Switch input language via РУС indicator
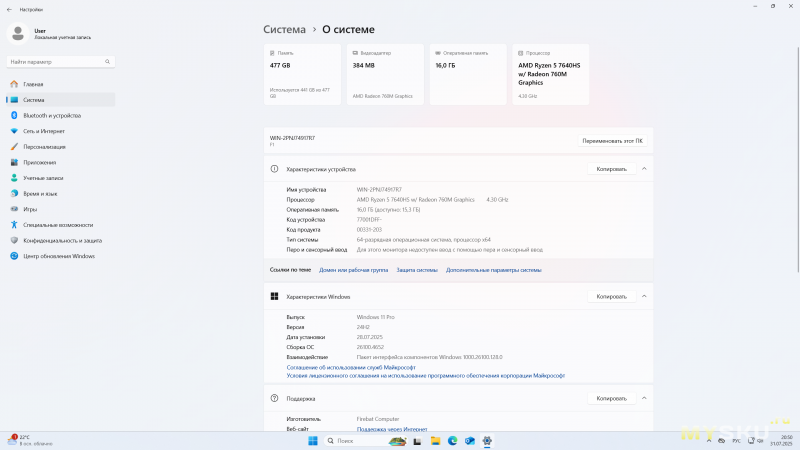The height and width of the screenshot is (450, 800). pyautogui.click(x=736, y=441)
